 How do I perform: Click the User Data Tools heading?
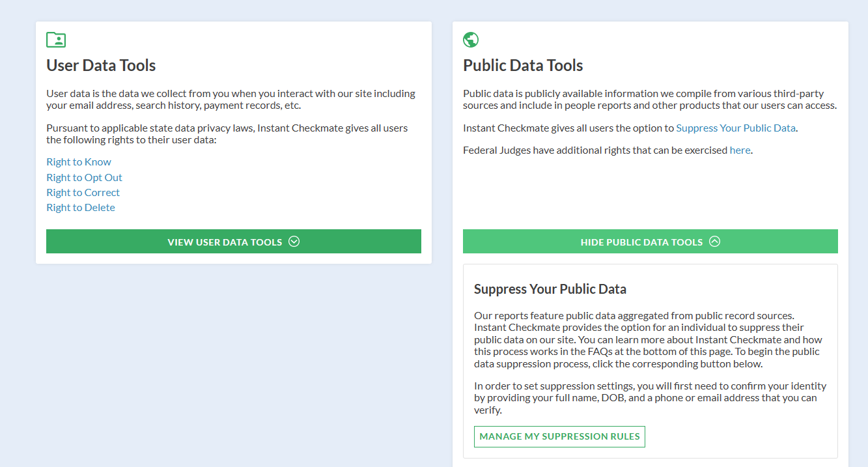(101, 66)
